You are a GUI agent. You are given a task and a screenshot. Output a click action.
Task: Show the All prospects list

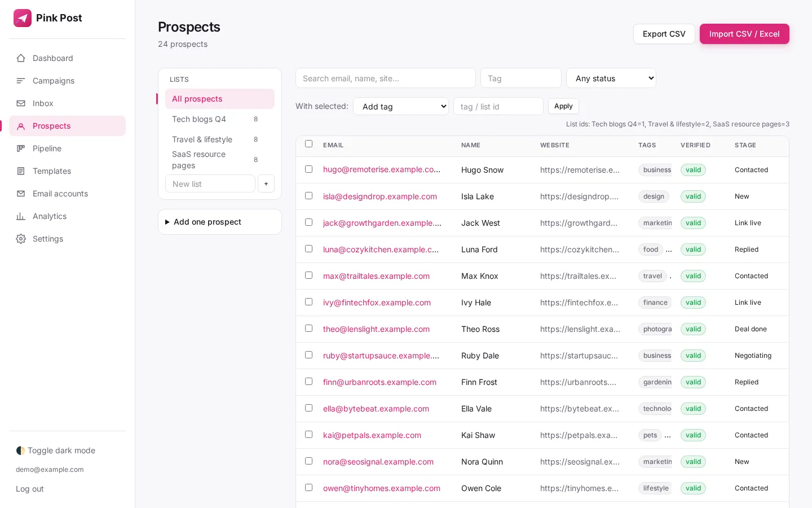point(220,99)
